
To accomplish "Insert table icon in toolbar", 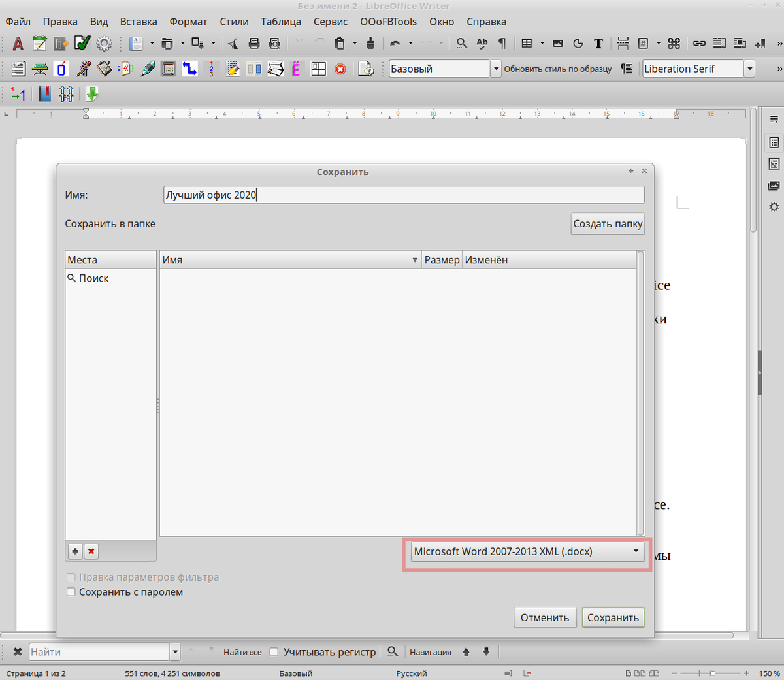I will [527, 44].
